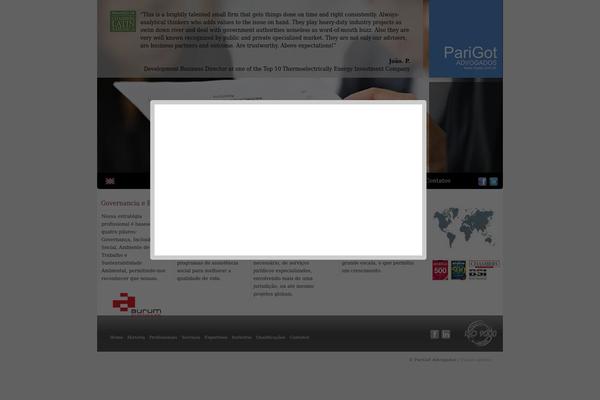Click the ISO 9000 seal in the footer
Screen dimensions: 600x400
pyautogui.click(x=481, y=333)
